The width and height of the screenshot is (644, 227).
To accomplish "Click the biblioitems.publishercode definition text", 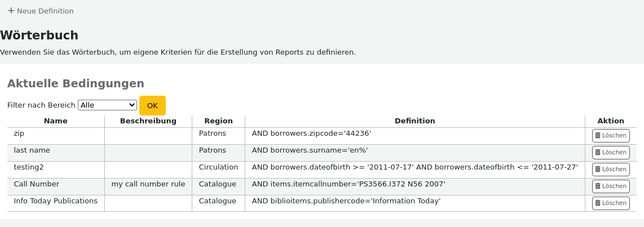I will [346, 201].
